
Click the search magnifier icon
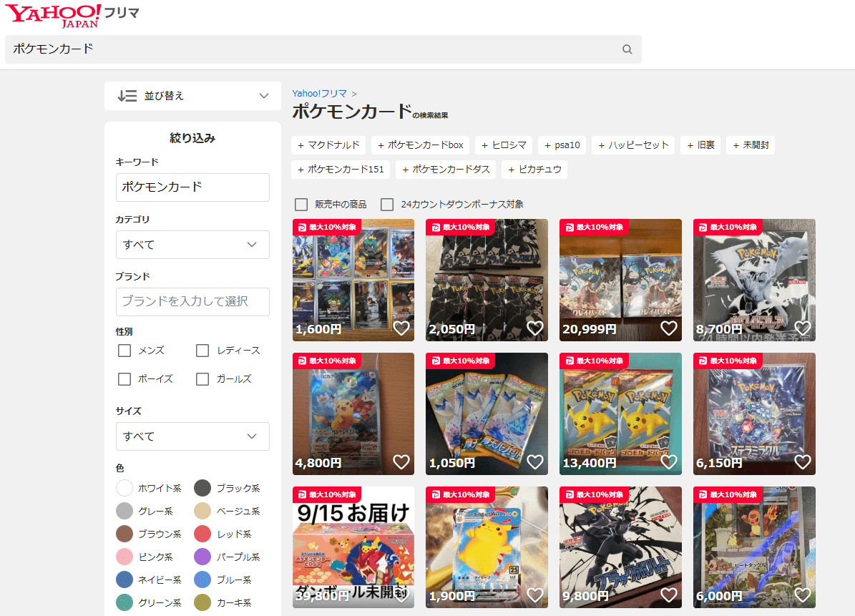627,49
